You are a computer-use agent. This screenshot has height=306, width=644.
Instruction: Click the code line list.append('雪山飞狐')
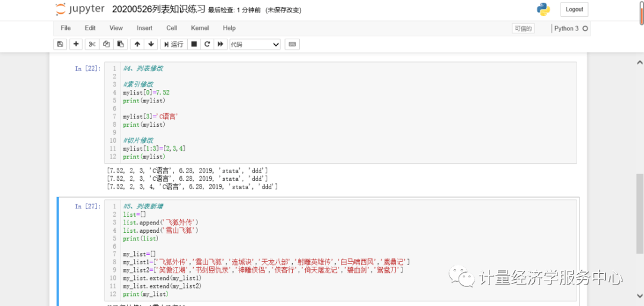[x=160, y=230]
